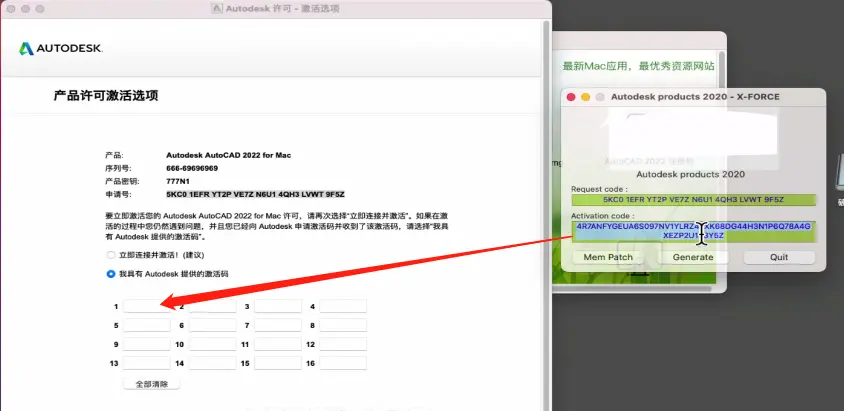Click activation code input field 11

point(278,344)
